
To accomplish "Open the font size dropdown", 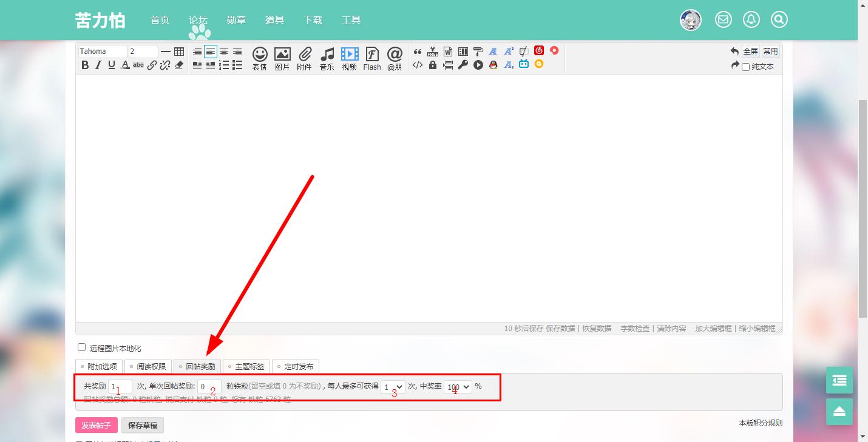I will tap(143, 52).
